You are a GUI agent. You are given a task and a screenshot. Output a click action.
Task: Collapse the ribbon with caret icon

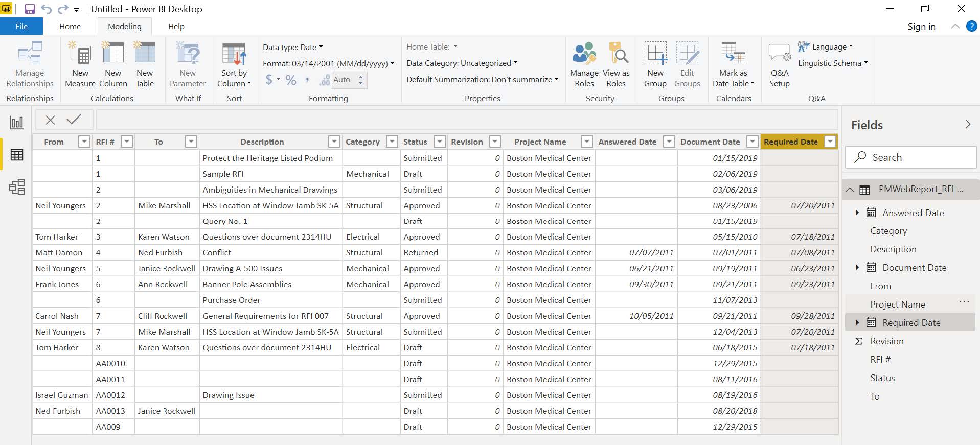click(955, 27)
